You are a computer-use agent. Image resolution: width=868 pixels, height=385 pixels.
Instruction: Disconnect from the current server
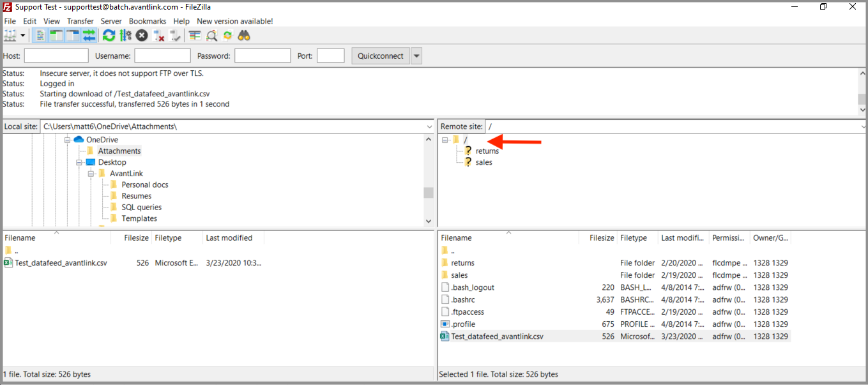tap(159, 36)
